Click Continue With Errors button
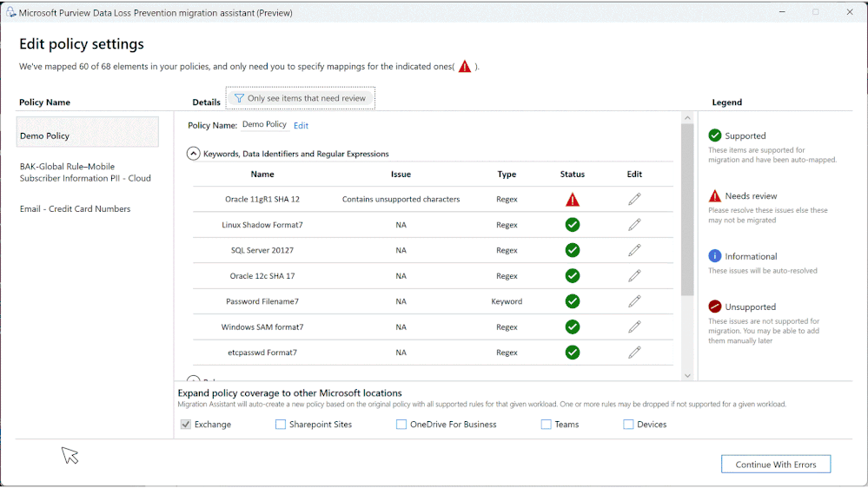This screenshot has height=488, width=868. click(x=776, y=465)
